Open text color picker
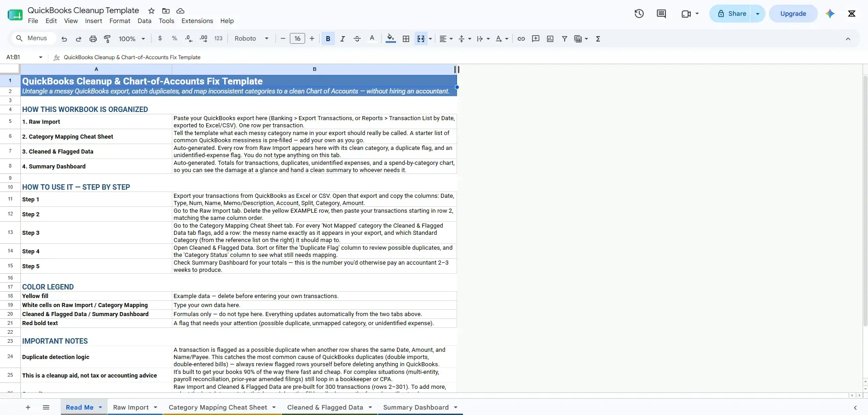868x415 pixels. click(372, 39)
